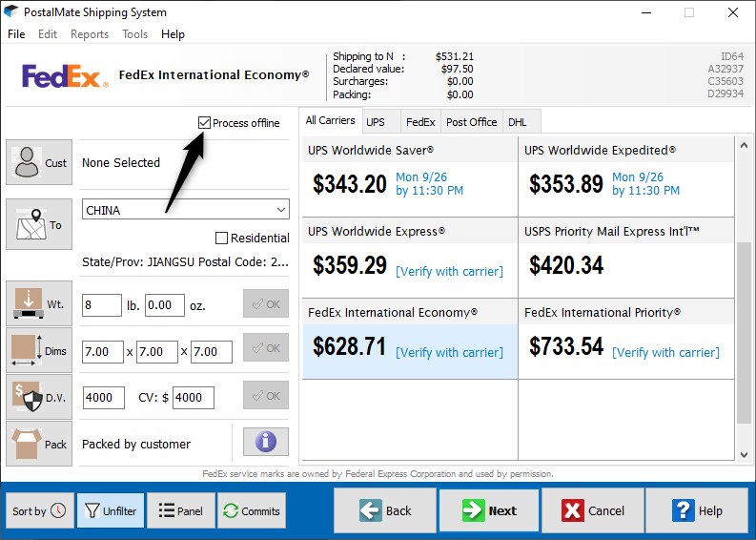
Task: Select the UPS Worldwide Expedited $353.89 rate
Action: coord(626,177)
